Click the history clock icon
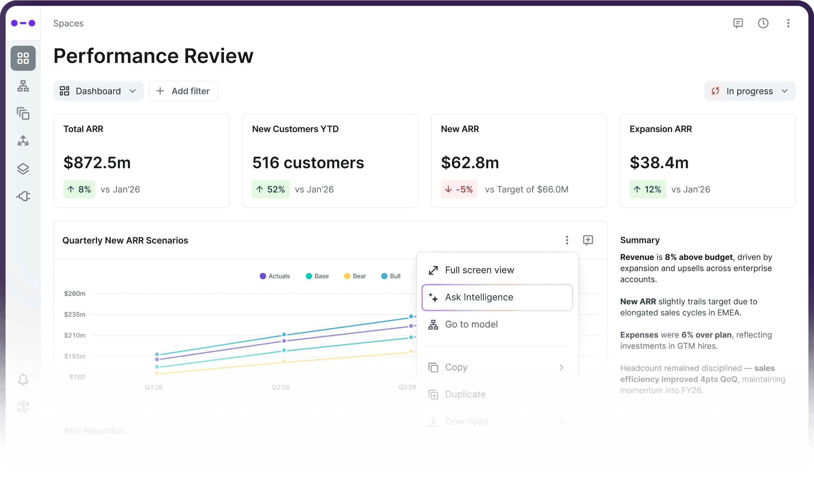814x504 pixels. point(763,23)
